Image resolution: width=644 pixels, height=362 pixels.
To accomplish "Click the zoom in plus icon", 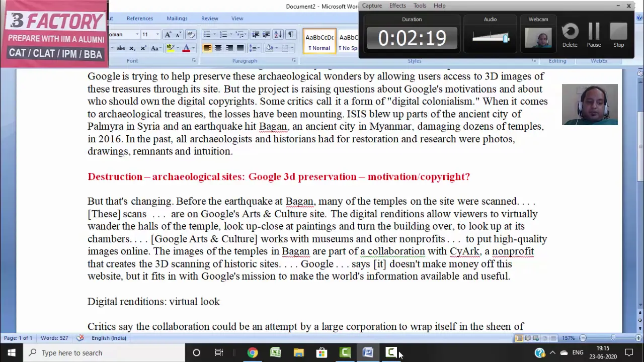I will click(x=638, y=338).
